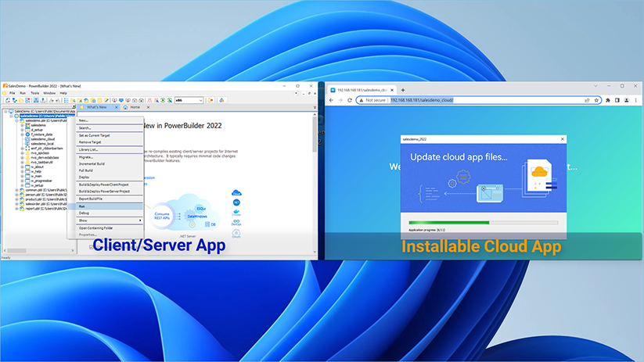Screen dimensions: 644x362
Task: Close the What's New tab
Action: point(117,107)
